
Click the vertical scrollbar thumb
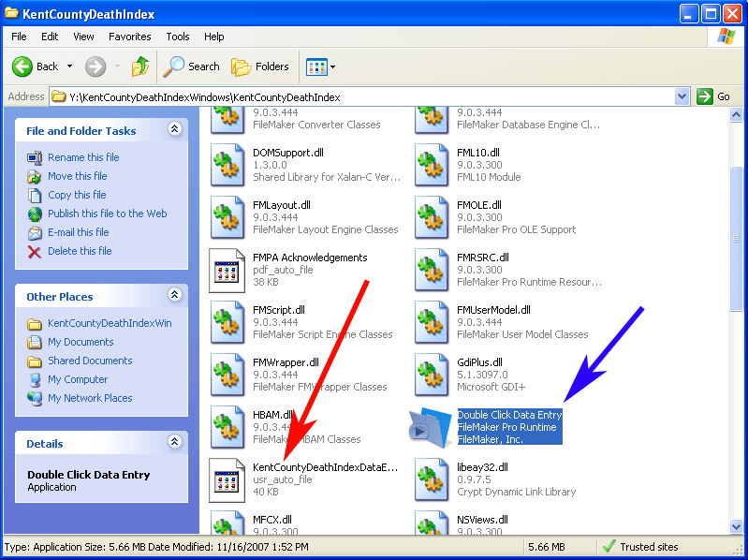coord(736,239)
